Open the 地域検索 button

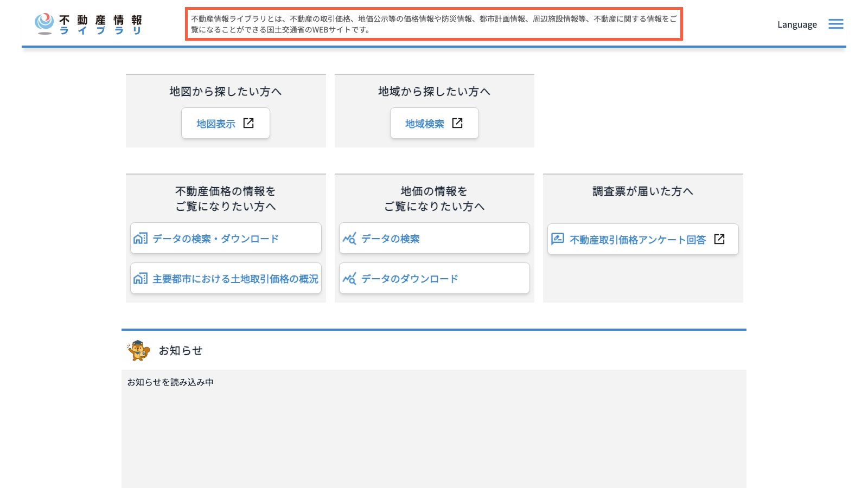434,123
